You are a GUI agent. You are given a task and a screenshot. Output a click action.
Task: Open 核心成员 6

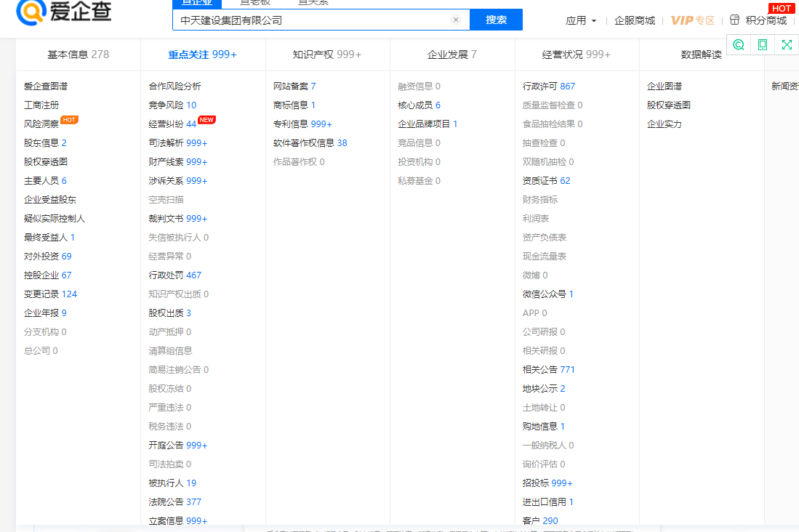[x=419, y=105]
